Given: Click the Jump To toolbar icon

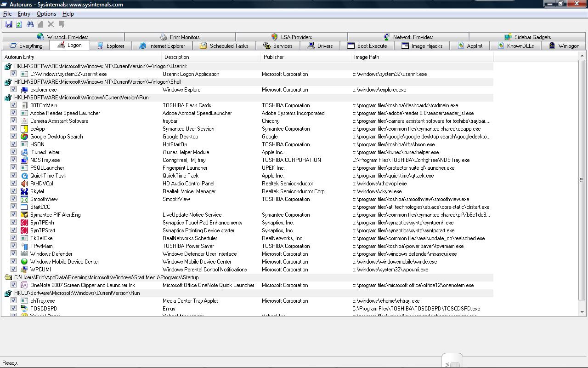Looking at the screenshot, I should click(x=62, y=24).
